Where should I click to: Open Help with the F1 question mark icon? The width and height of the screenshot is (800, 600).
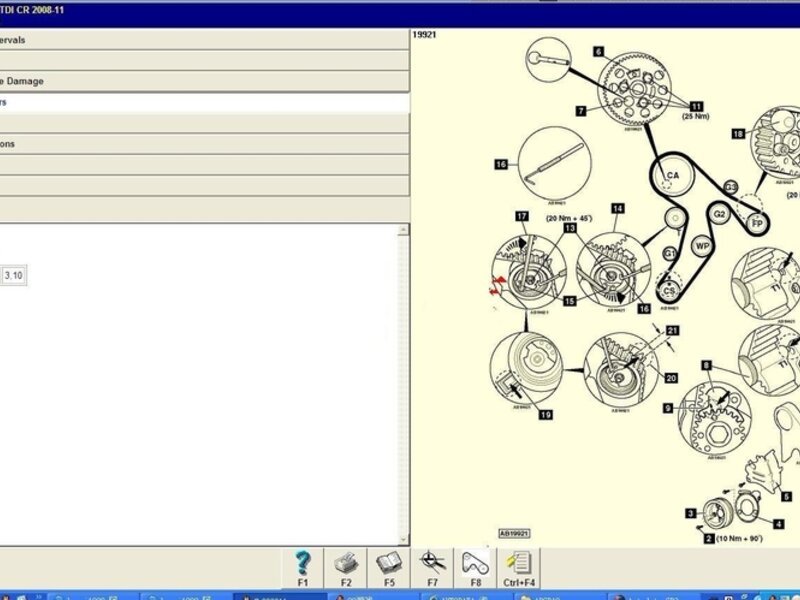tap(303, 564)
